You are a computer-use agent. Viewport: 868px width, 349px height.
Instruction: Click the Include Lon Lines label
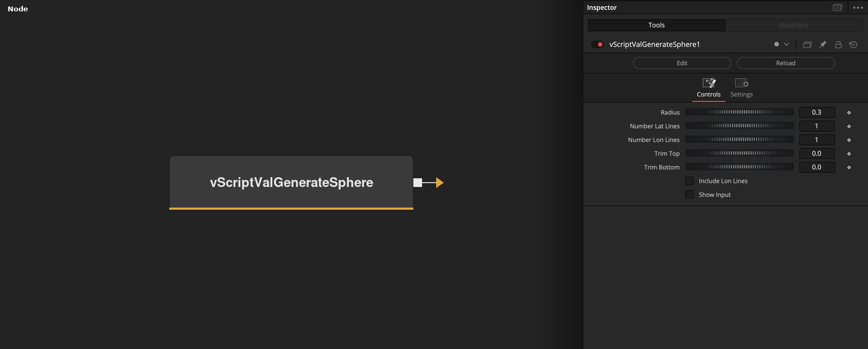click(x=723, y=181)
